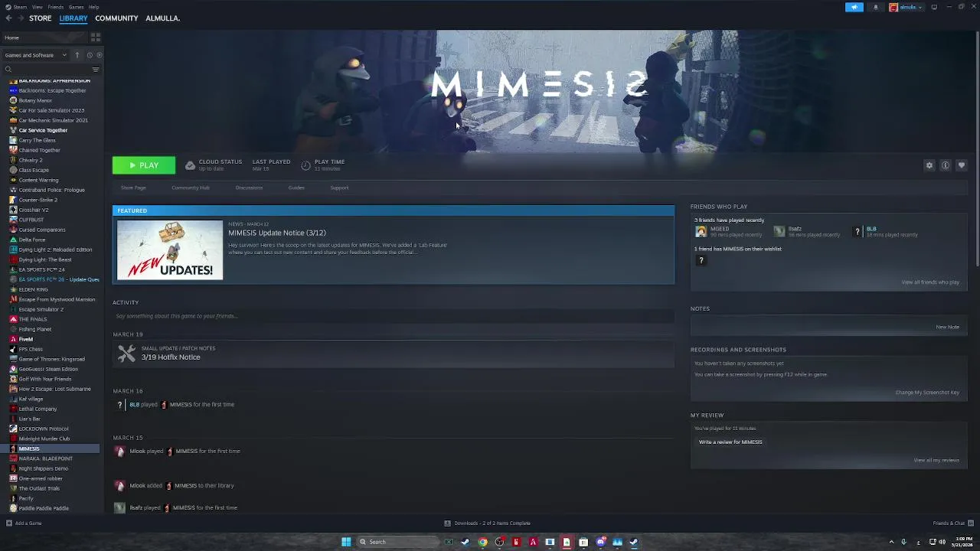Open View all my reviews
This screenshot has width=980, height=551.
[936, 461]
